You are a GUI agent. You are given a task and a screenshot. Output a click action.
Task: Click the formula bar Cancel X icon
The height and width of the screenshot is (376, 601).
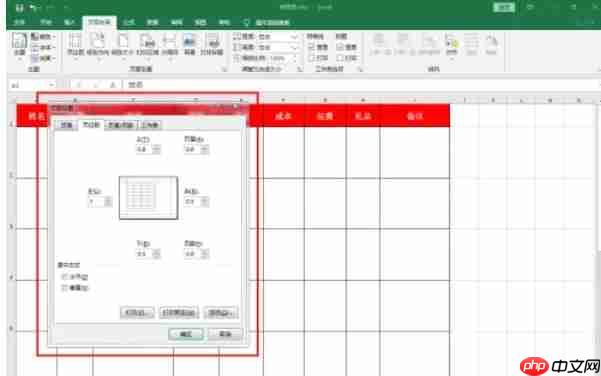click(x=79, y=85)
